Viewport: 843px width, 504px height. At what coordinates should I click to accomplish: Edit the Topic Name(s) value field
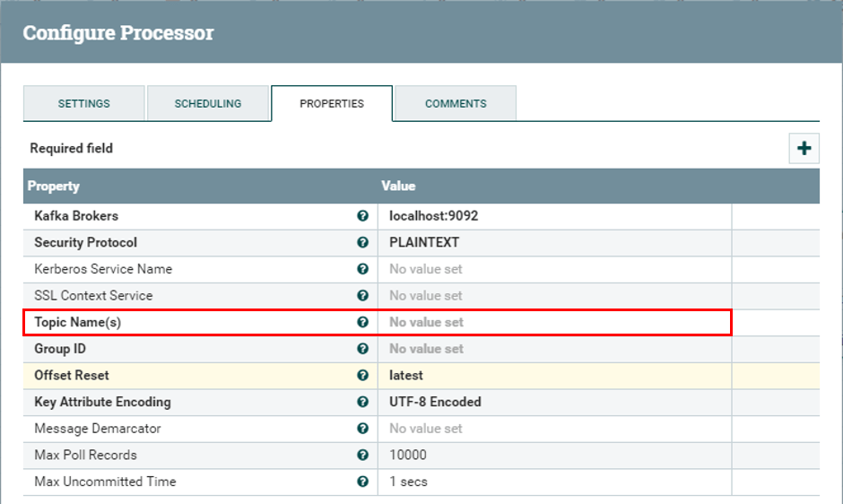click(554, 322)
